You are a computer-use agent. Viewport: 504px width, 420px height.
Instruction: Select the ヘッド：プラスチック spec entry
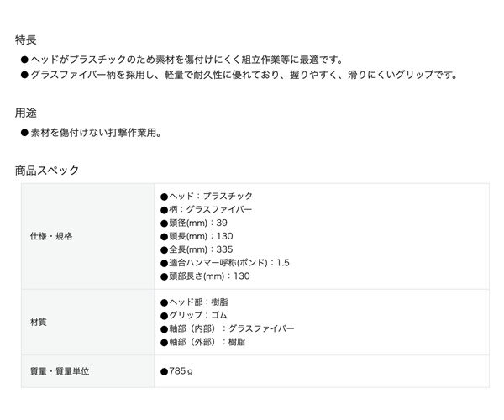pyautogui.click(x=206, y=196)
